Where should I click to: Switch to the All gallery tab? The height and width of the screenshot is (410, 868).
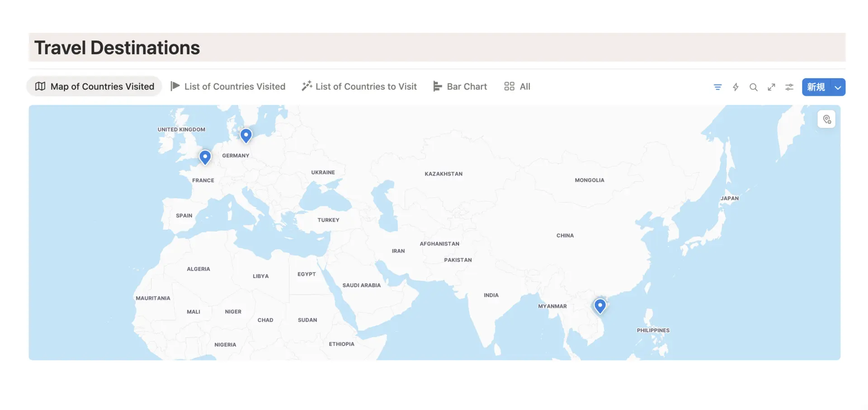(517, 86)
